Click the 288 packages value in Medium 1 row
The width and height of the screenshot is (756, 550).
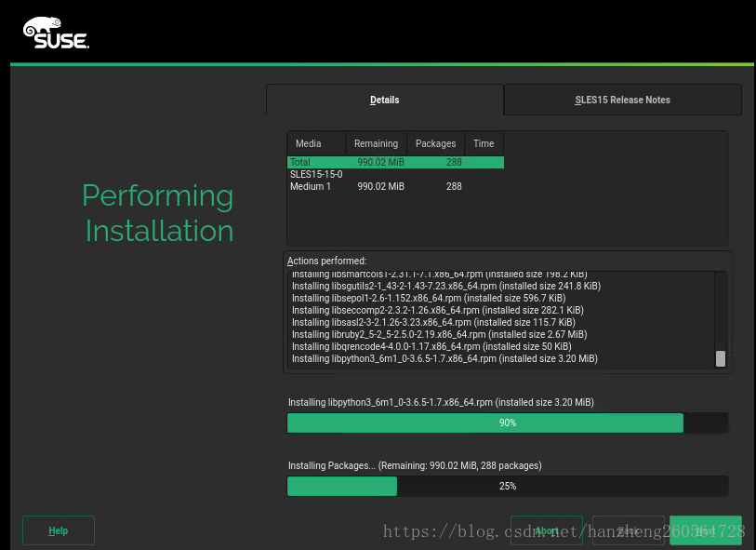(454, 186)
